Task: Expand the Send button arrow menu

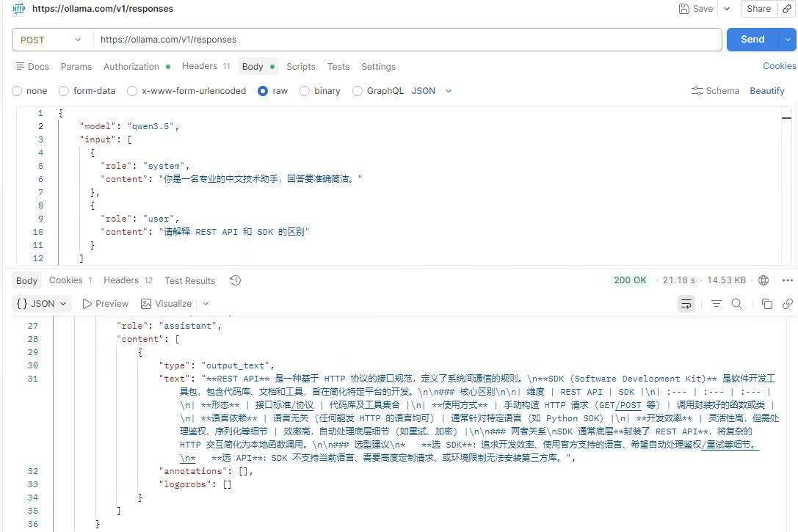Action: click(788, 40)
